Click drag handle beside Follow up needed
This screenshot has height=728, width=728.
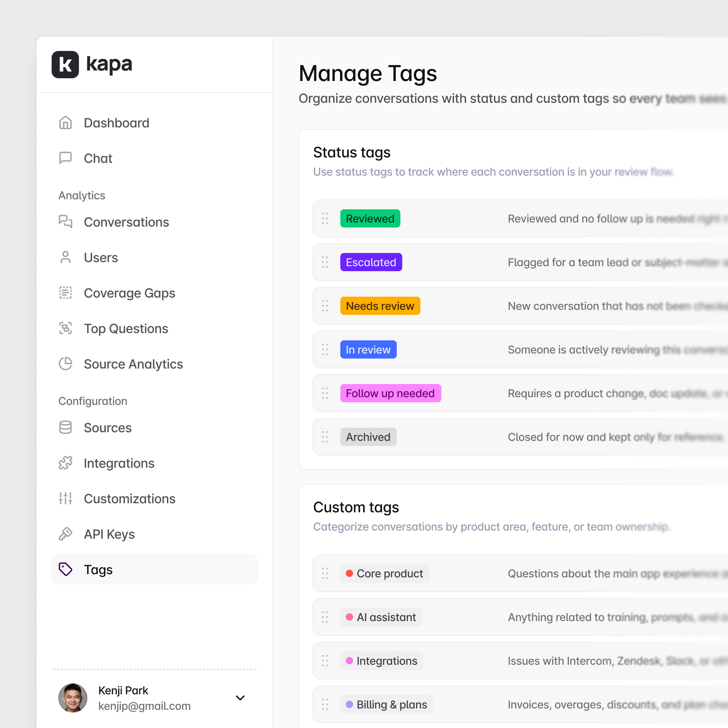(325, 393)
